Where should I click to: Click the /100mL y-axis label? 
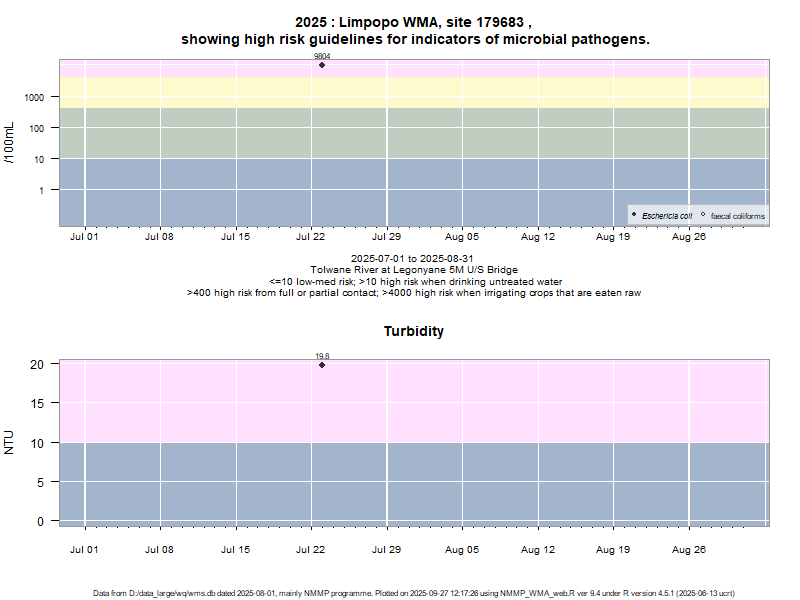pos(10,143)
